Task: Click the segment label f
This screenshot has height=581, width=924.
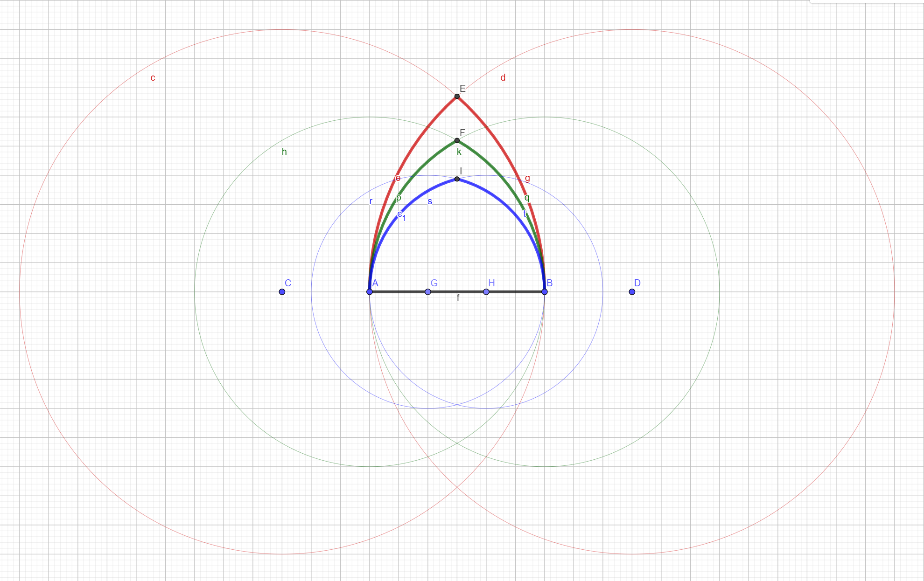Action: (458, 297)
